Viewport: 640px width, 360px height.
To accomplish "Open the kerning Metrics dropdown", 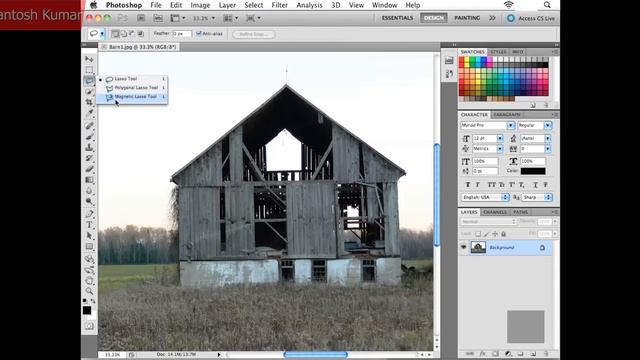I will (500, 149).
